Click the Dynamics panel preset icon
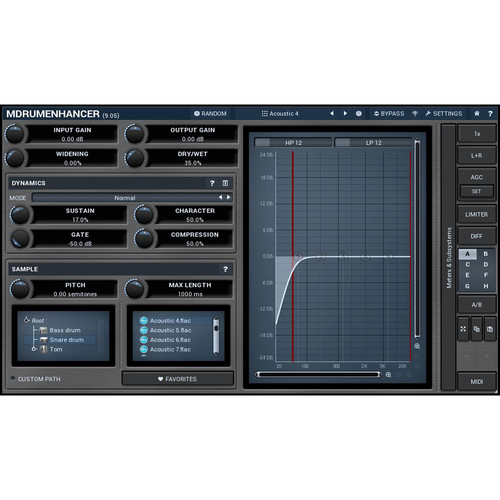Viewport: 500px width, 500px height. pyautogui.click(x=225, y=183)
